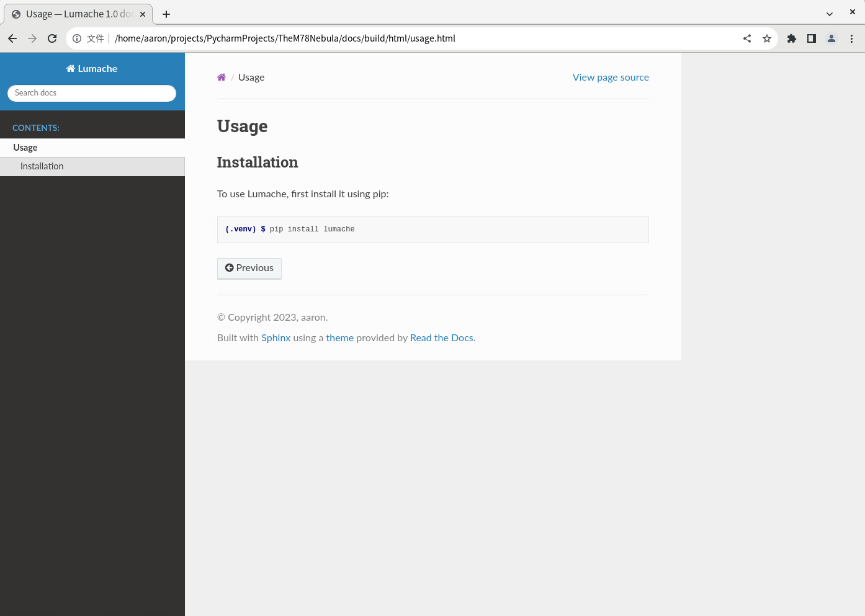Screen dimensions: 865x616
Task: Click the Lumache home link in sidebar
Action: click(92, 69)
